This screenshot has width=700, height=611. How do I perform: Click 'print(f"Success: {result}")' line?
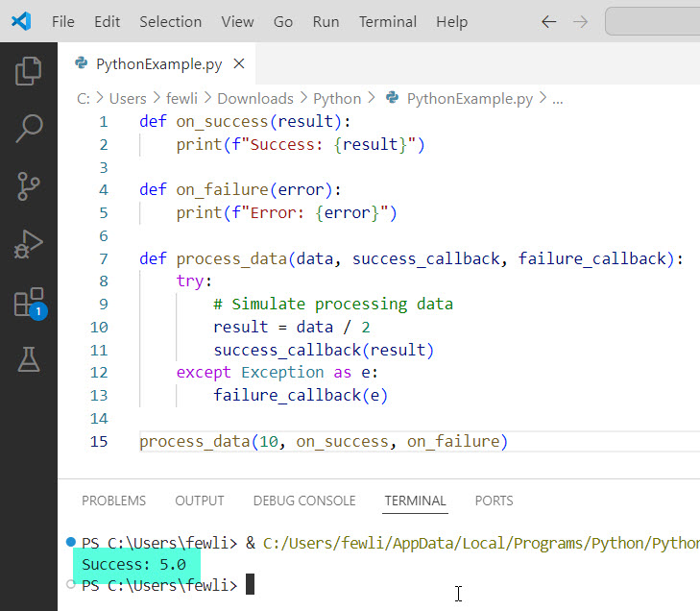(301, 144)
